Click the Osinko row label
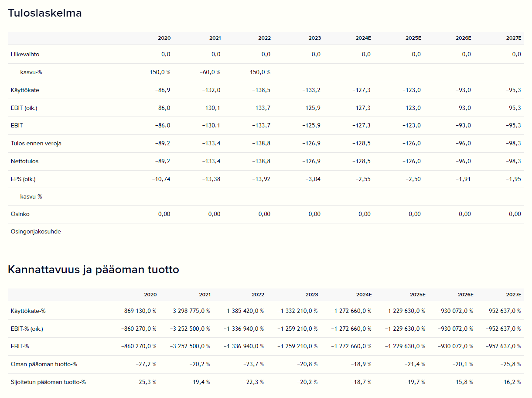This screenshot has height=398, width=532. click(20, 214)
